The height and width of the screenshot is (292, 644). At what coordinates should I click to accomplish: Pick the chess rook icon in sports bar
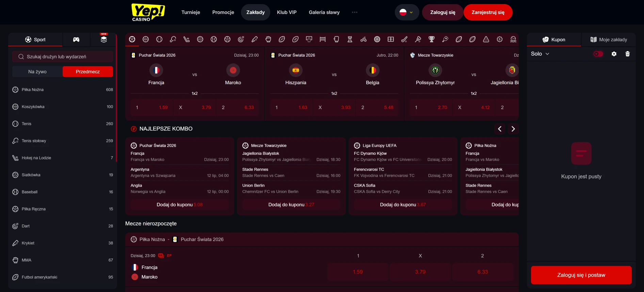350,39
